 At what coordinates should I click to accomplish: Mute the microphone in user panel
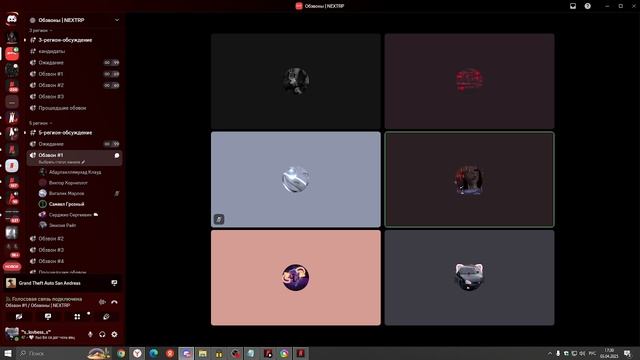click(90, 334)
